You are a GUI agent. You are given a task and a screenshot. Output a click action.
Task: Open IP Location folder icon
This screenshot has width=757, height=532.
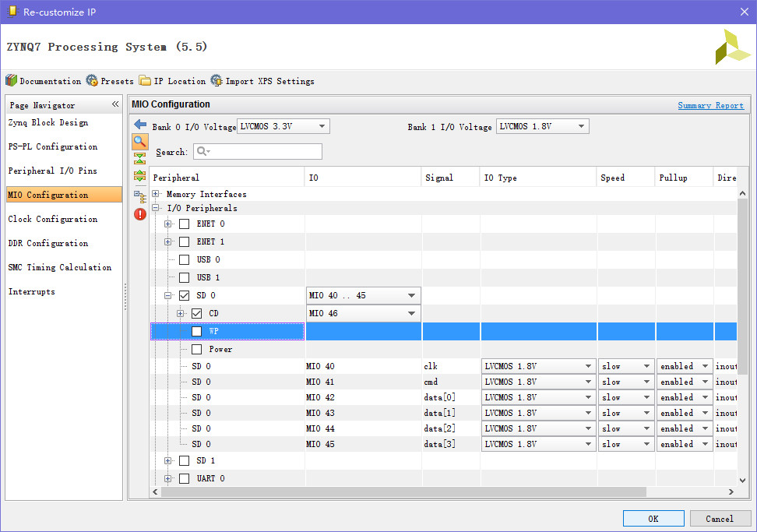145,81
